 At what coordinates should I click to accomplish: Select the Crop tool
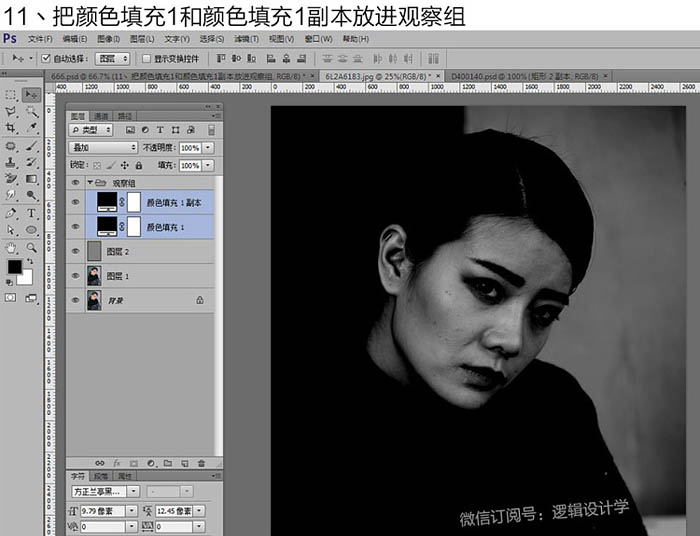(x=11, y=129)
